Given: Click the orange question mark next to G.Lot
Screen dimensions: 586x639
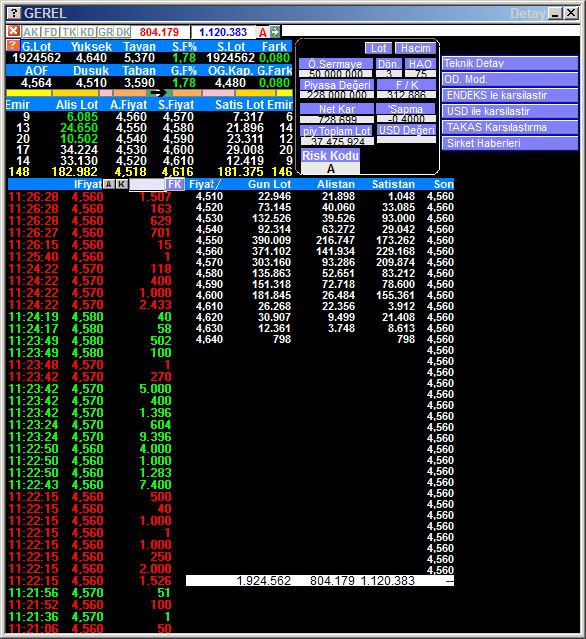Looking at the screenshot, I should click(13, 45).
